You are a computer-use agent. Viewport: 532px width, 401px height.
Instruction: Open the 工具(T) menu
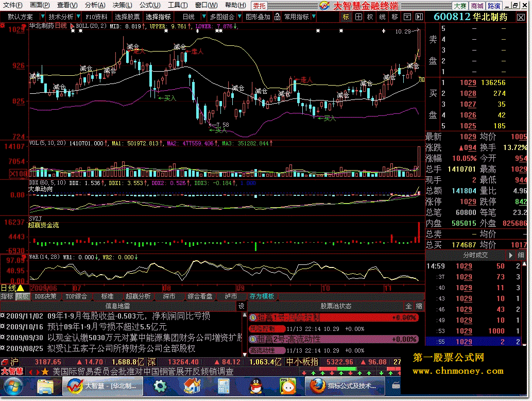(178, 5)
